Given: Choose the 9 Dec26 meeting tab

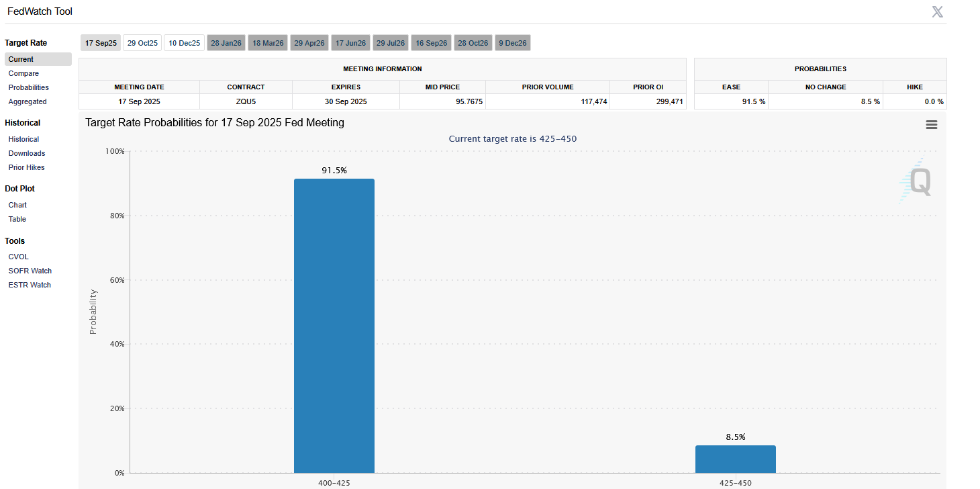Looking at the screenshot, I should click(x=513, y=43).
